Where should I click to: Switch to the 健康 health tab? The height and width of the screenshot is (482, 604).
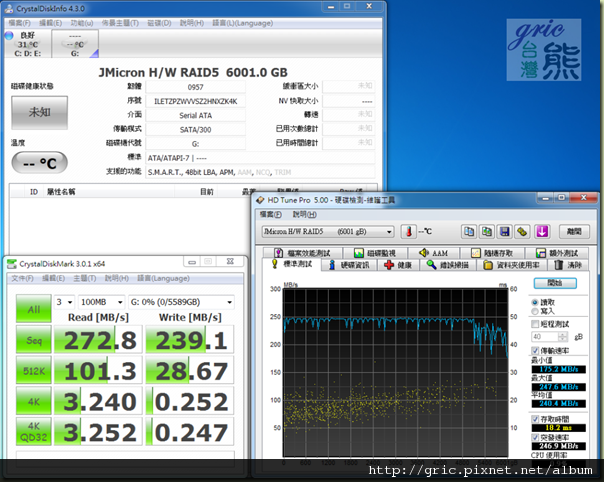pyautogui.click(x=398, y=265)
